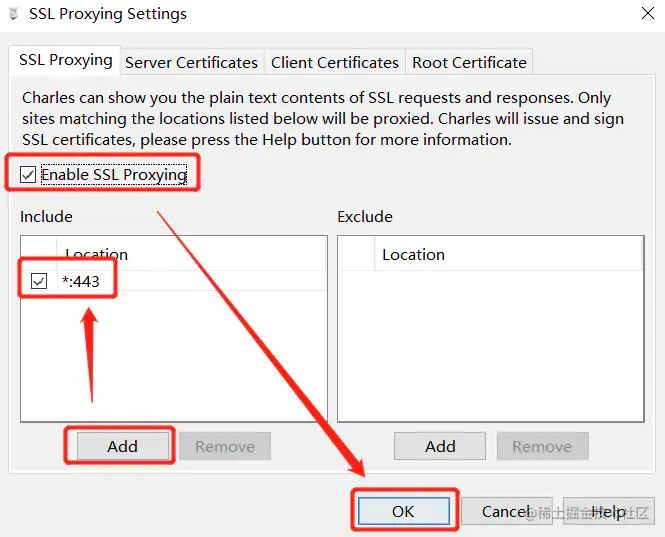Click Add under the Exclude list

click(x=440, y=446)
